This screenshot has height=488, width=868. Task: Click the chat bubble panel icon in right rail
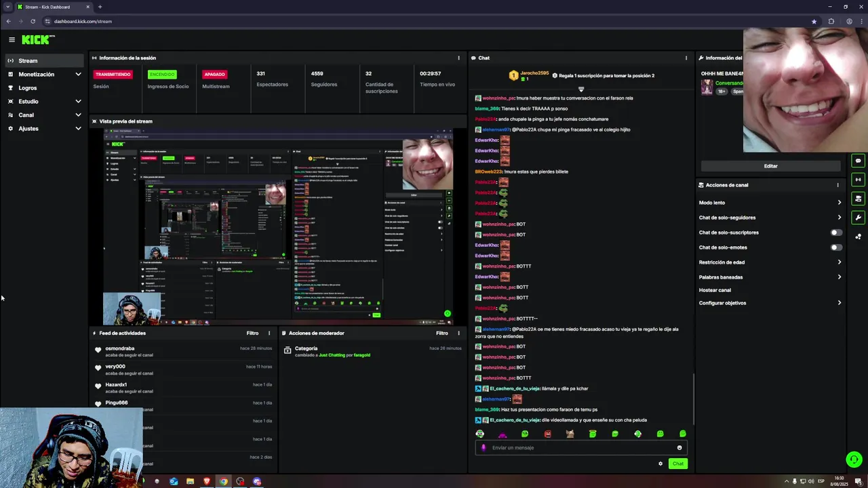click(858, 161)
